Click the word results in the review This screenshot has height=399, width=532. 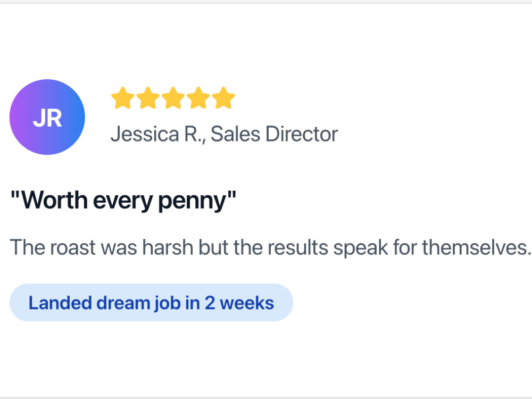pos(298,247)
